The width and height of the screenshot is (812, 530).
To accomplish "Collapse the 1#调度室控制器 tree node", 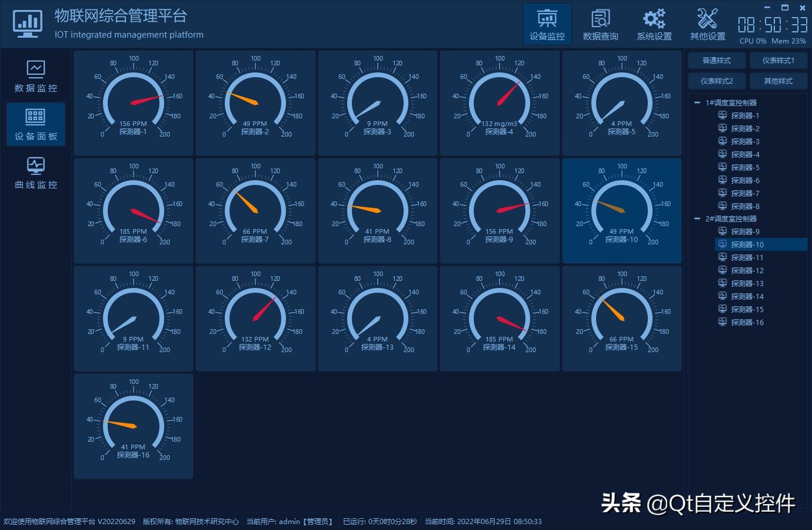I will click(x=697, y=102).
